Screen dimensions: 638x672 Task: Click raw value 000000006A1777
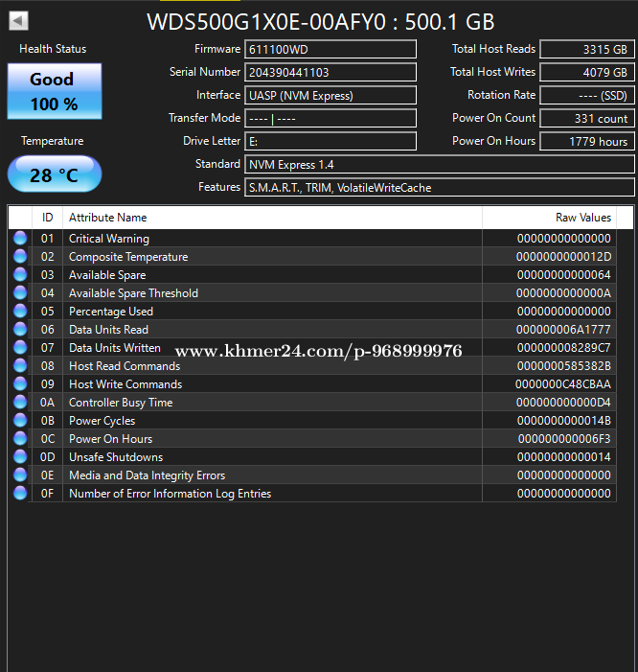point(563,329)
